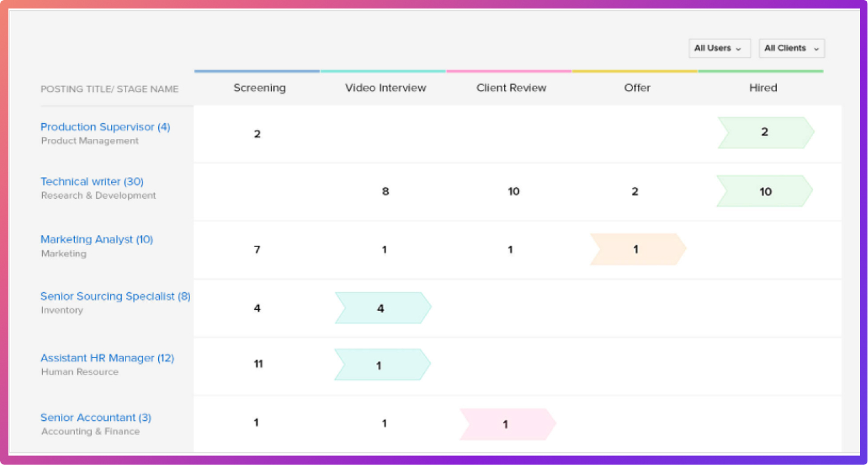
Task: Click Screening count 4 for Senior Sourcing Specialist
Action: pos(257,308)
